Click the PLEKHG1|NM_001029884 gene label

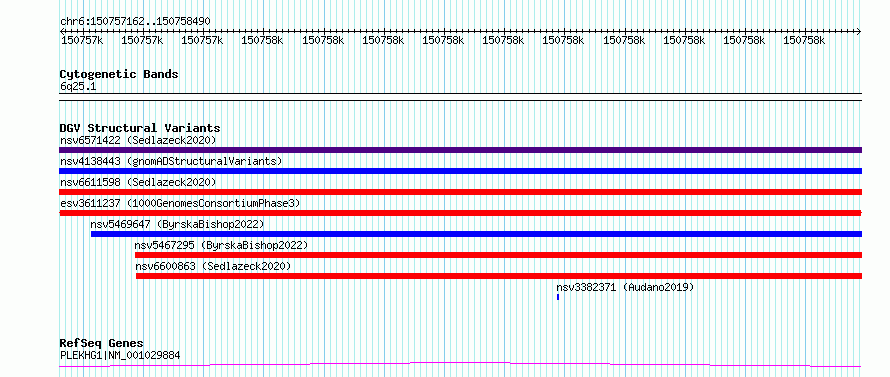(x=120, y=356)
